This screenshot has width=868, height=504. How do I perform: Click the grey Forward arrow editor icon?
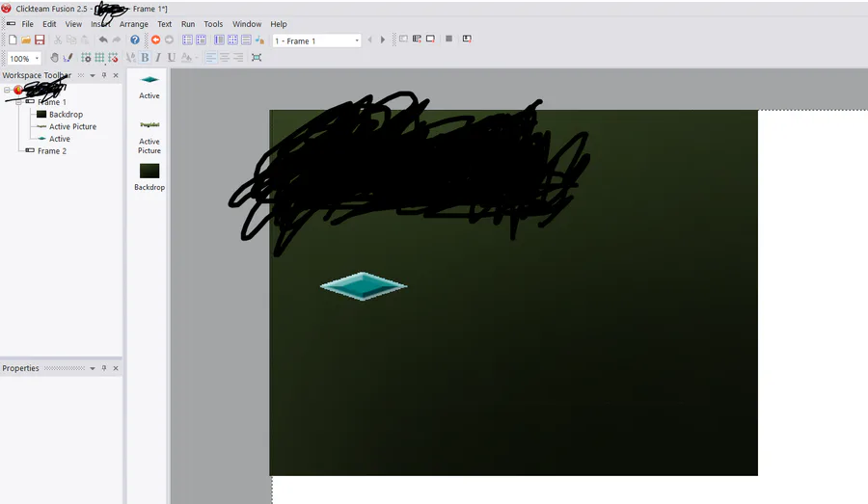click(x=169, y=40)
